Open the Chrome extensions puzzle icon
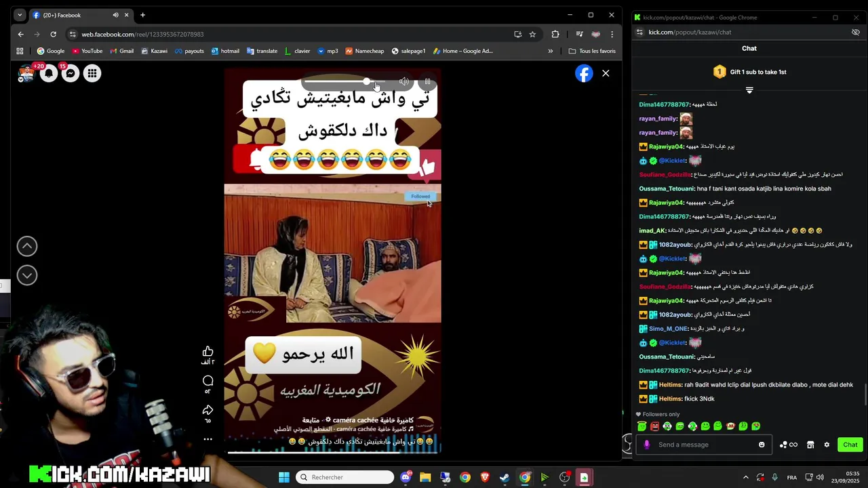Screen dimensions: 868x488 pyautogui.click(x=555, y=34)
